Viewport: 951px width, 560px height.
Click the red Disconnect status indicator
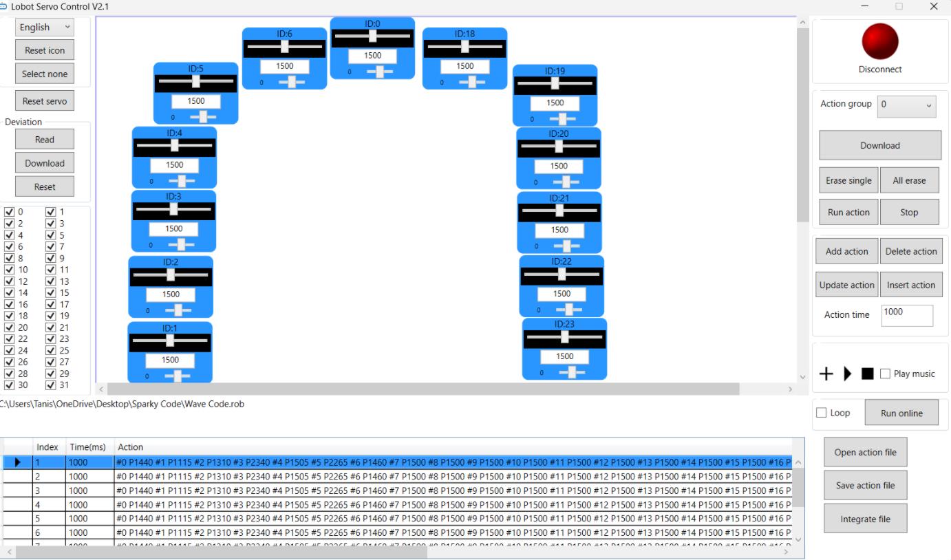879,41
